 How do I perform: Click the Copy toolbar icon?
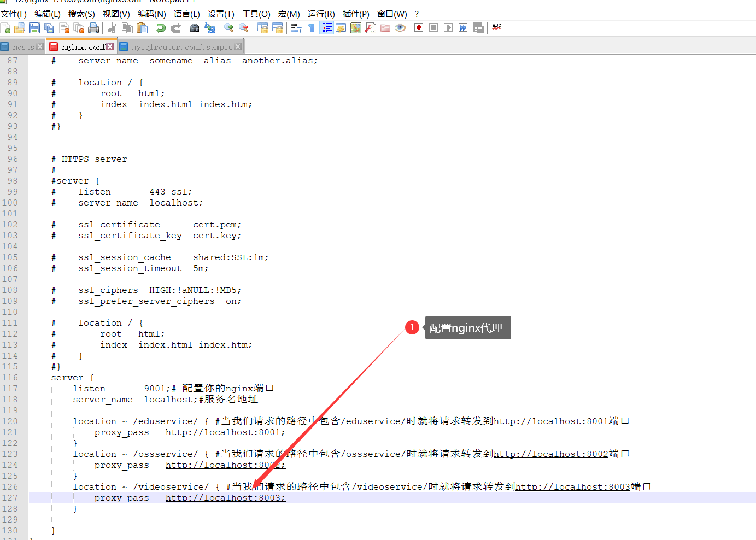127,28
